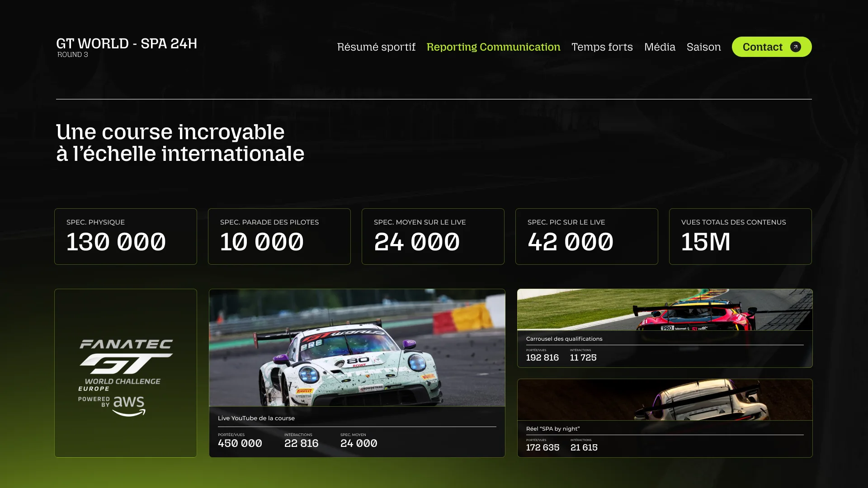Select the SPEC. PARADE DES PILOTES card

[279, 236]
